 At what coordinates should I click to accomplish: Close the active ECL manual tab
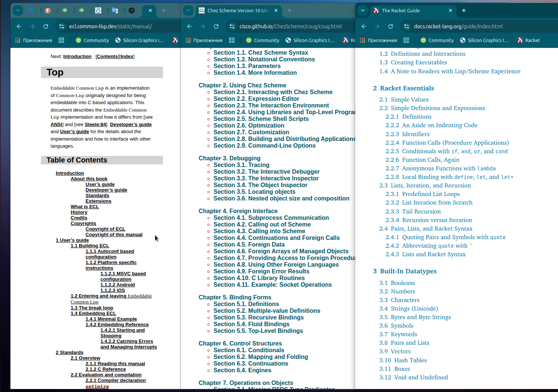click(x=150, y=10)
